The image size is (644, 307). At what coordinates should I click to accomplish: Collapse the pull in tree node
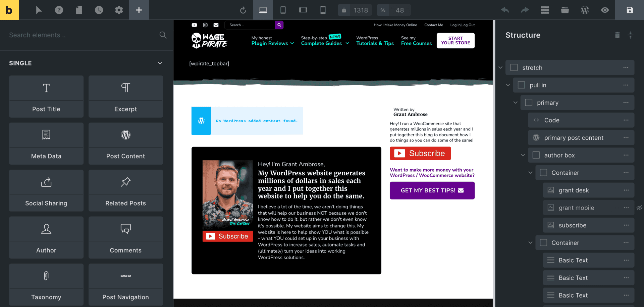click(508, 85)
